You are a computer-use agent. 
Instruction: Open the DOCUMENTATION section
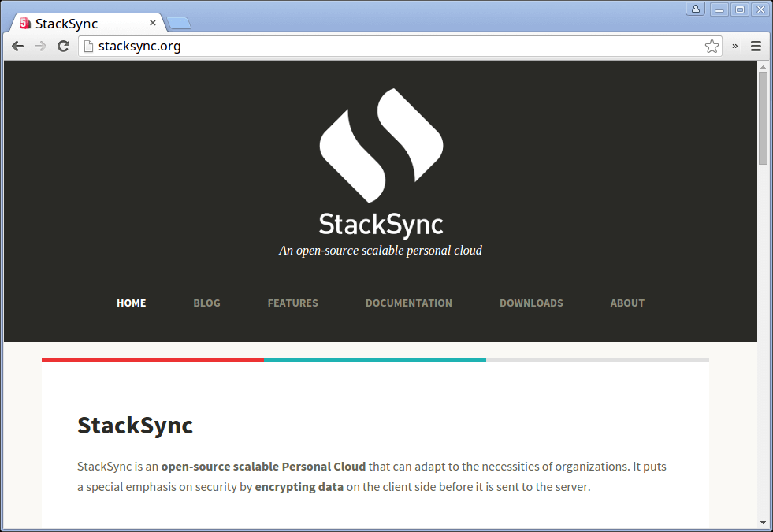409,303
